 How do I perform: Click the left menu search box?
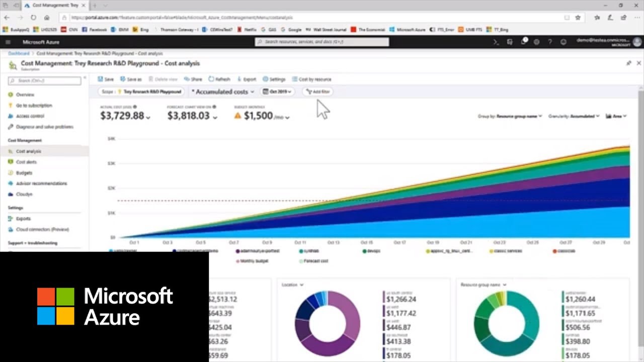[x=44, y=80]
